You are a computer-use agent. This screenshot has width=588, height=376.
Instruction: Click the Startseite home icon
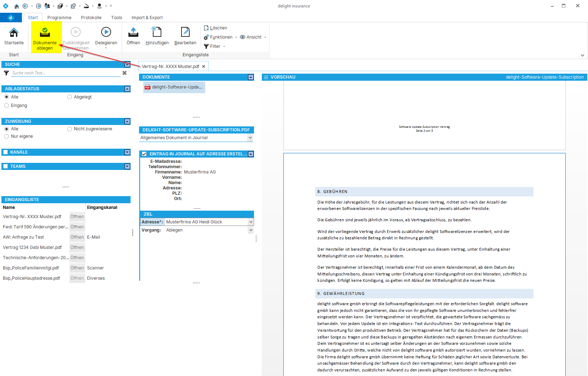(14, 33)
